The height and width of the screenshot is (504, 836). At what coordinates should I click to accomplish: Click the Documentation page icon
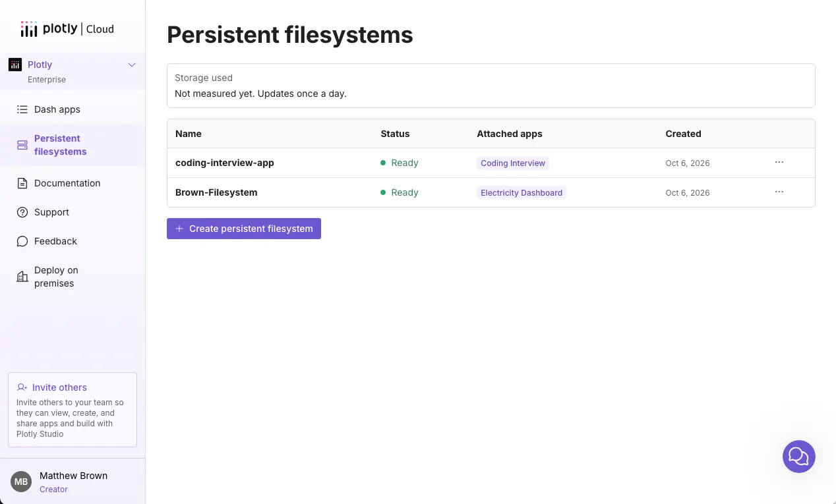click(22, 183)
